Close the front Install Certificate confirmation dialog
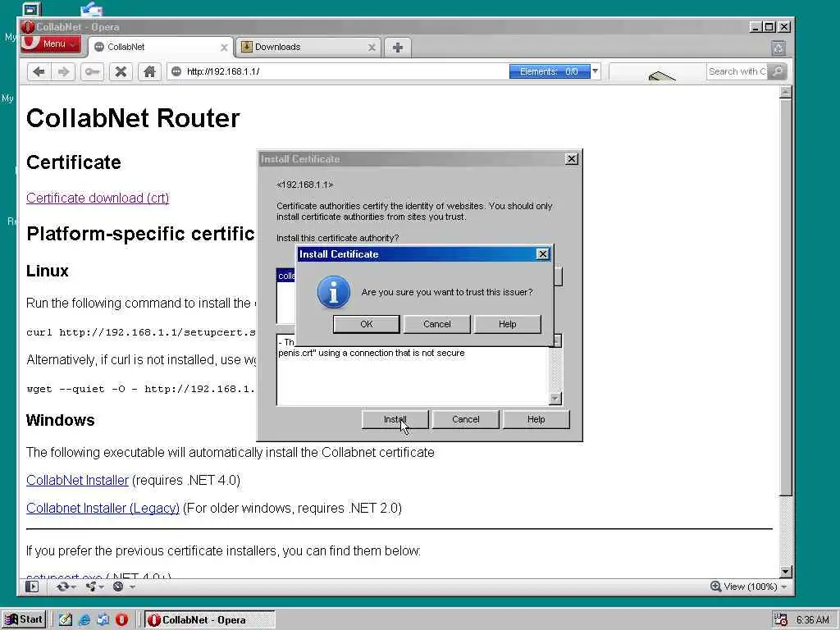 543,254
